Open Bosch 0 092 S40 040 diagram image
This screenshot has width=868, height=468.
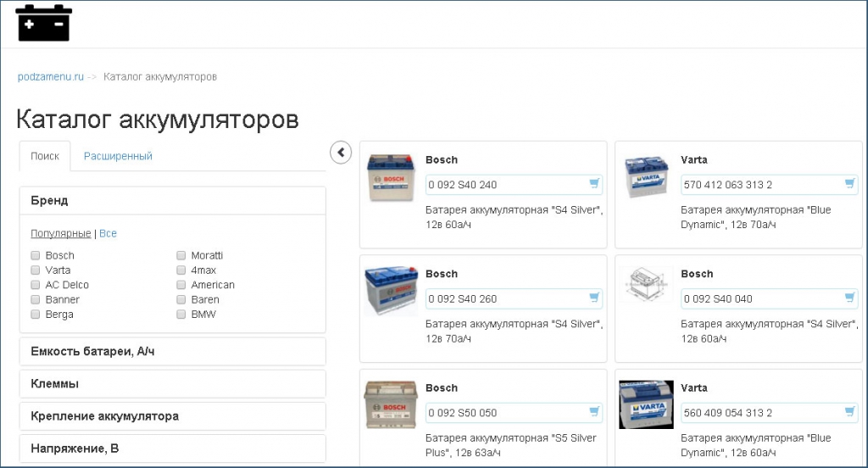(646, 285)
